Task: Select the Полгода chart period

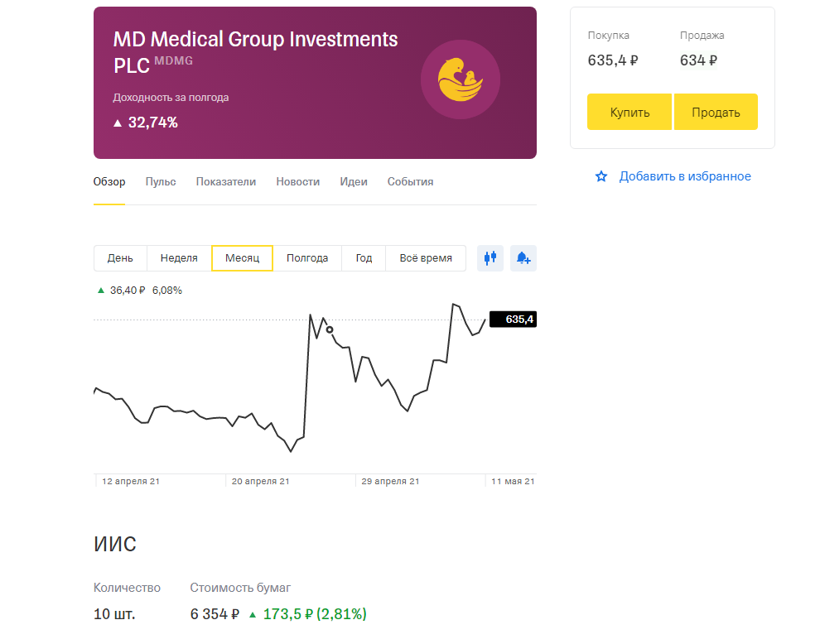Action: click(307, 258)
